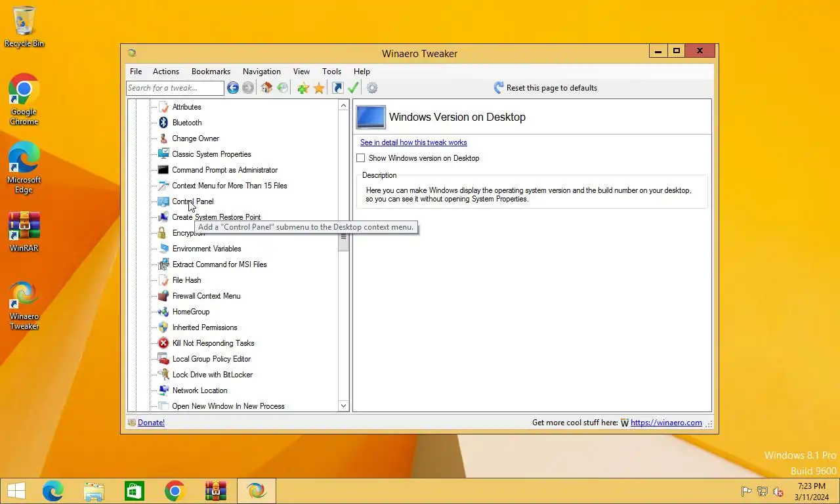Click the network tray icon
Viewport: 840px width, 504px height.
click(x=763, y=492)
